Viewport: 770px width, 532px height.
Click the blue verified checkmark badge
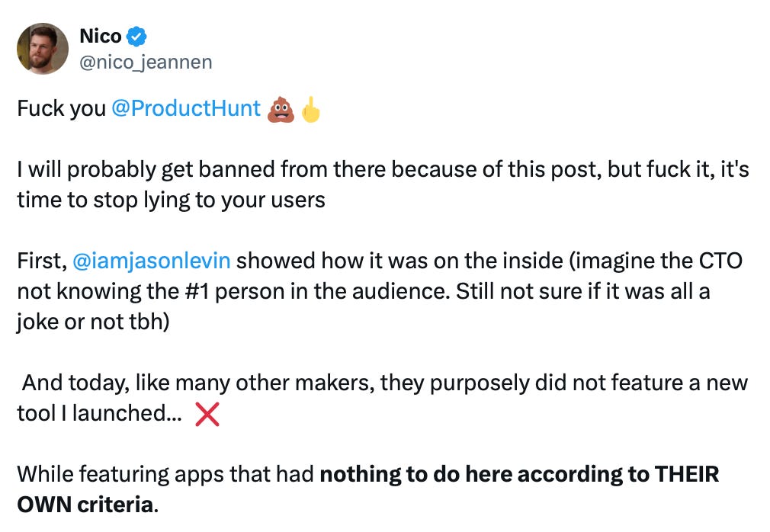[x=136, y=37]
